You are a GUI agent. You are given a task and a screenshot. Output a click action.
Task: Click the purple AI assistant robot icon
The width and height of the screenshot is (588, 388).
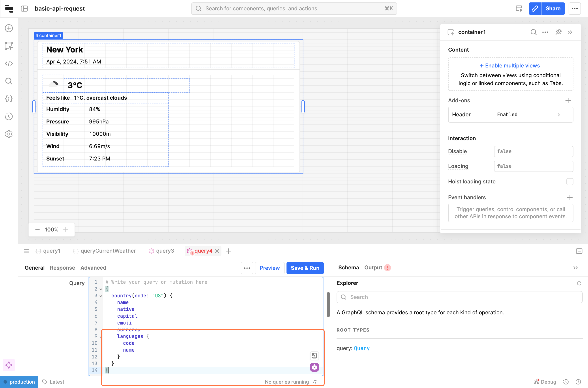[314, 367]
